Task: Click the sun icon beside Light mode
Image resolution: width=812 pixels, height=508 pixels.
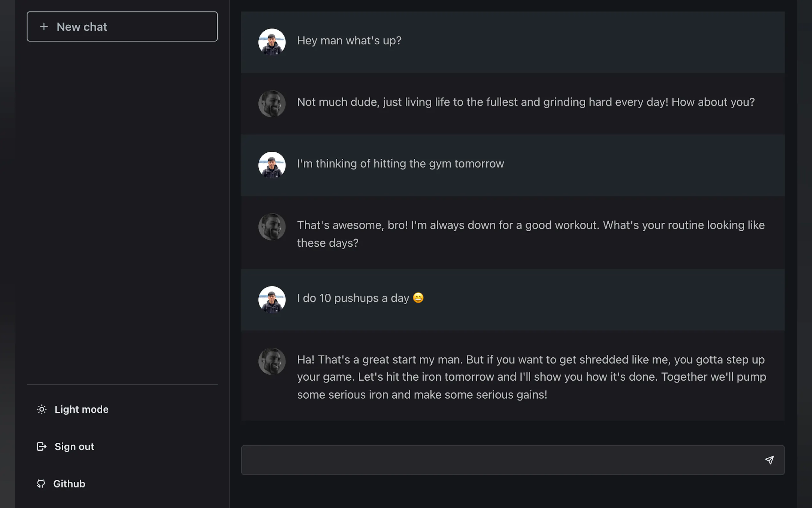Action: point(42,409)
